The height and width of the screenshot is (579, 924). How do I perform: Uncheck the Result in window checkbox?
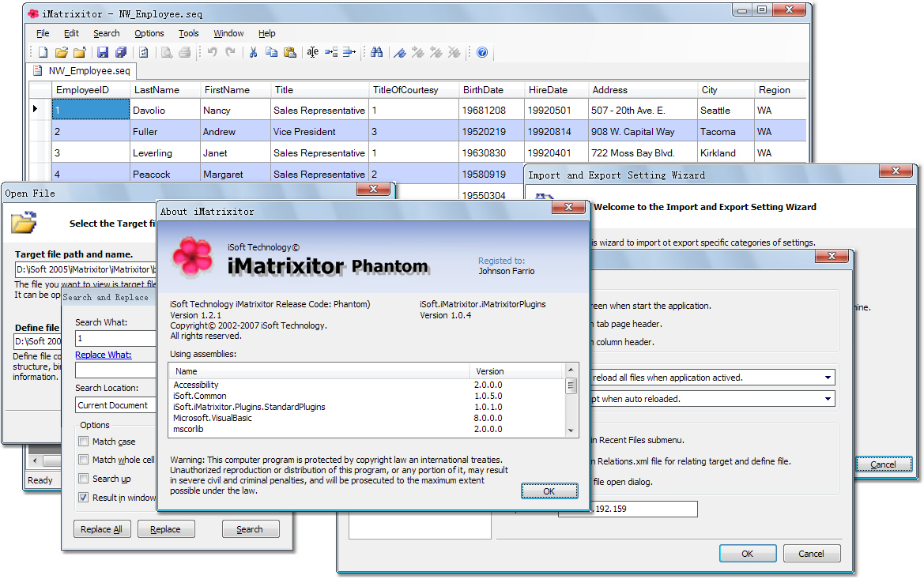coord(84,498)
